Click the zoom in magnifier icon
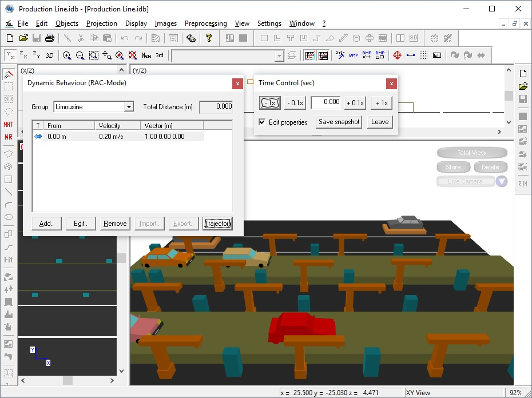The height and width of the screenshot is (398, 532). [x=67, y=55]
